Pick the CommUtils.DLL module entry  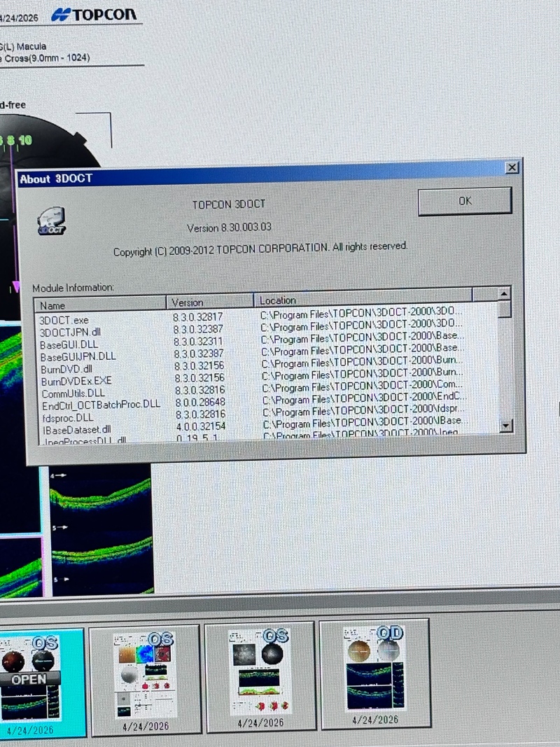point(73,393)
